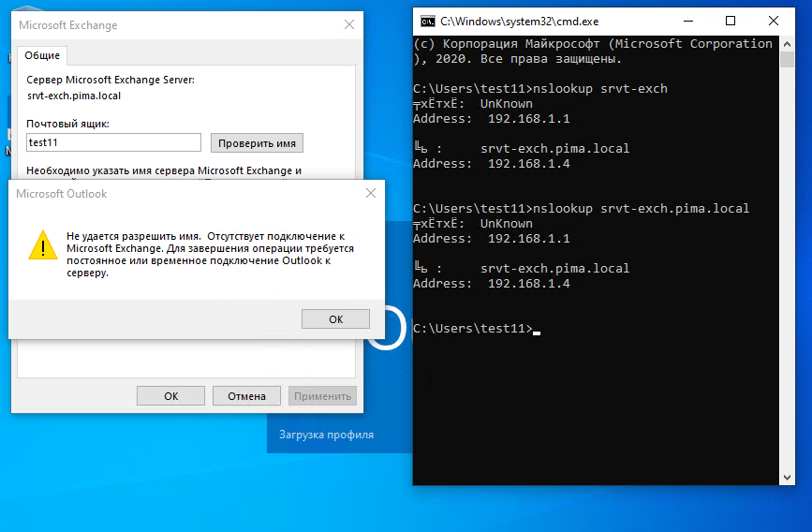The width and height of the screenshot is (812, 532).
Task: Click the Microsoft Outlook dialog title text
Action: click(x=61, y=194)
